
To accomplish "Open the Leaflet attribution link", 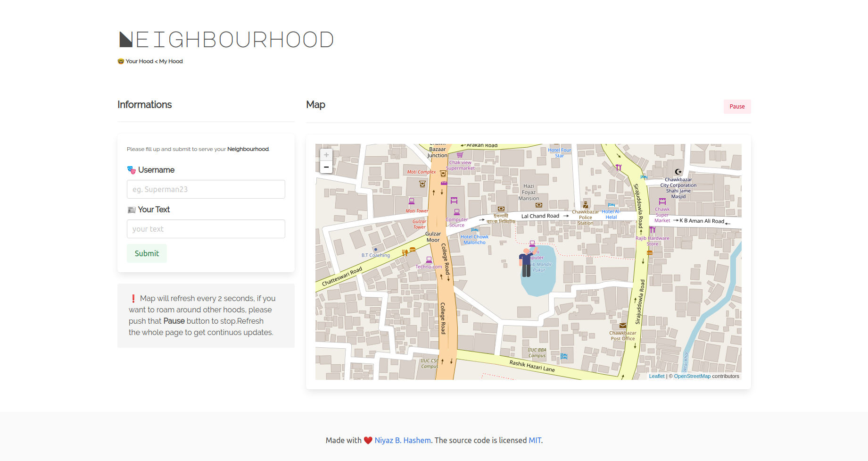I will pos(656,376).
